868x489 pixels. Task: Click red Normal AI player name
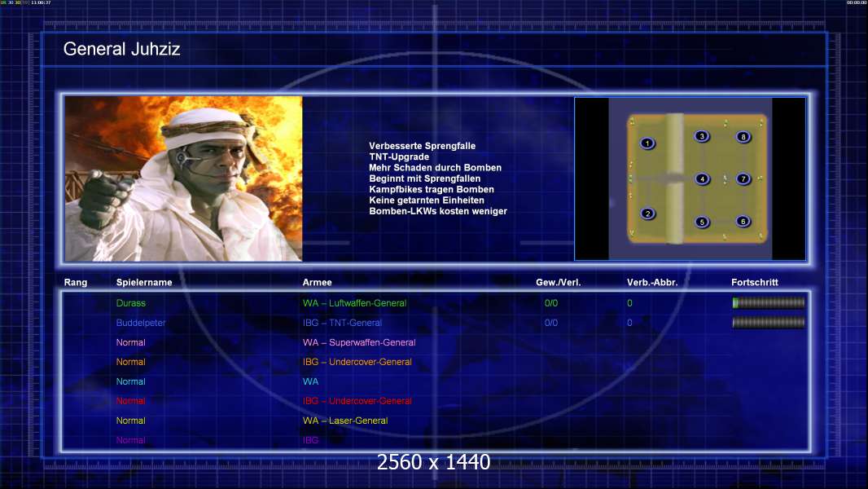(x=130, y=401)
